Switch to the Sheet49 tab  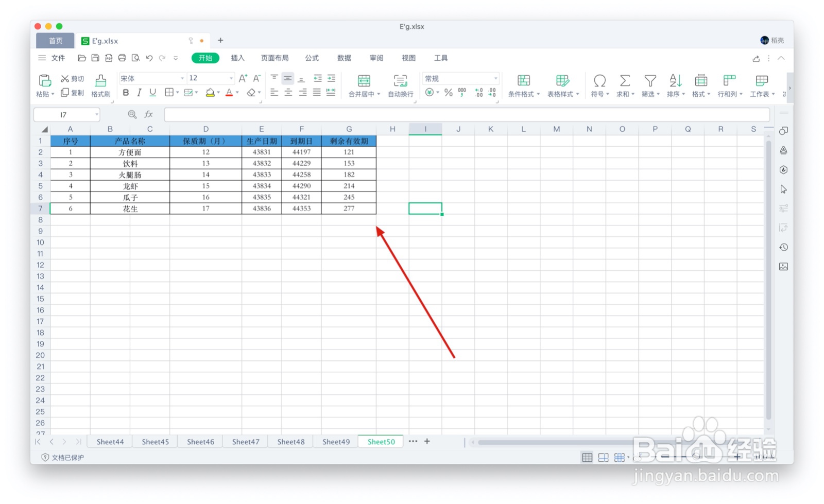click(336, 442)
